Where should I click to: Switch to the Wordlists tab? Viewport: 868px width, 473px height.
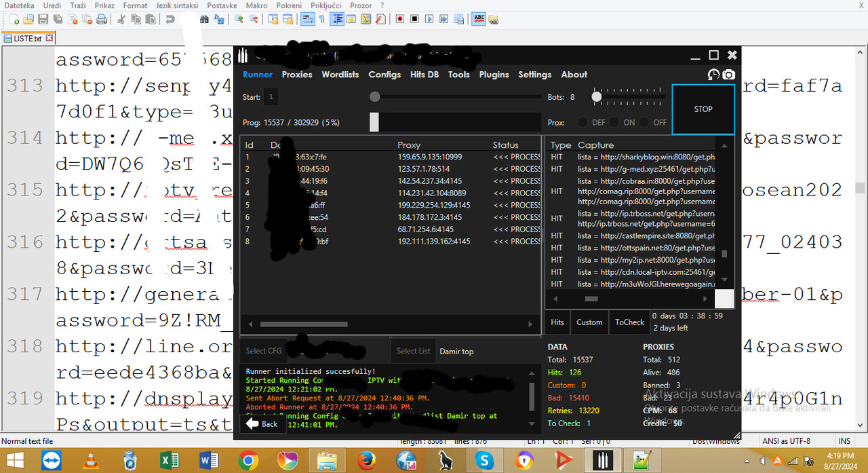[x=340, y=75]
